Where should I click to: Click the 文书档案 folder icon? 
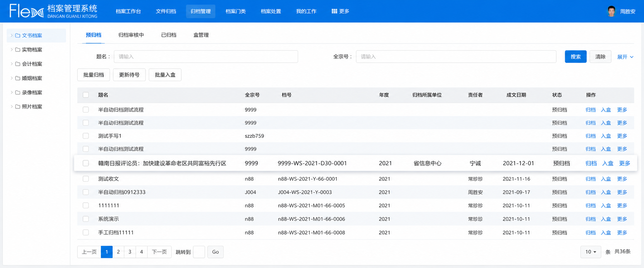click(x=18, y=35)
